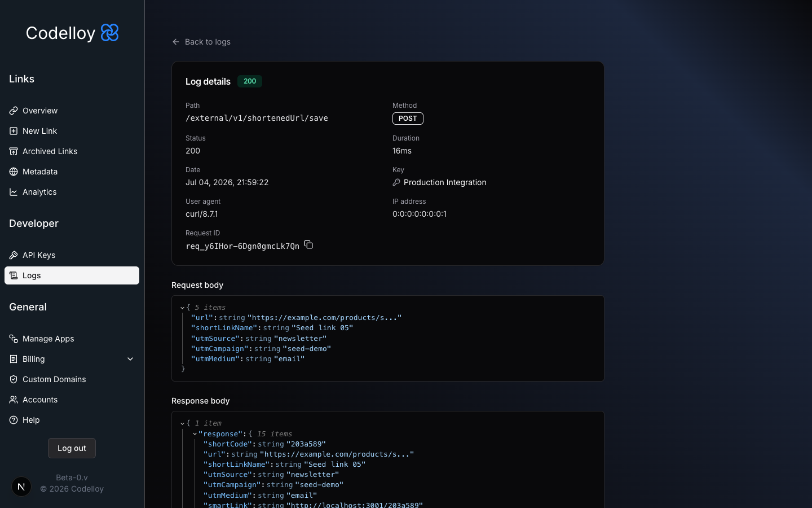Click request body "shortLinkName" value Seed link 05

click(x=323, y=328)
